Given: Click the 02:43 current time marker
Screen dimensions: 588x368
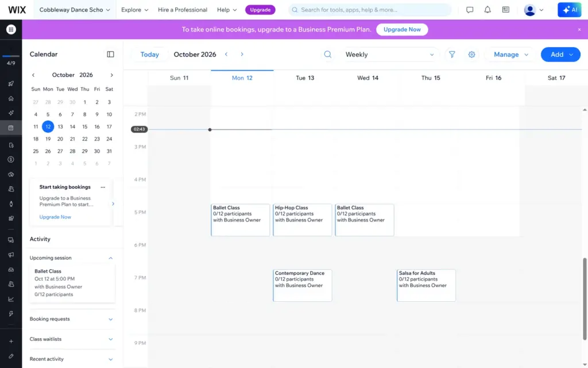Looking at the screenshot, I should pos(139,129).
